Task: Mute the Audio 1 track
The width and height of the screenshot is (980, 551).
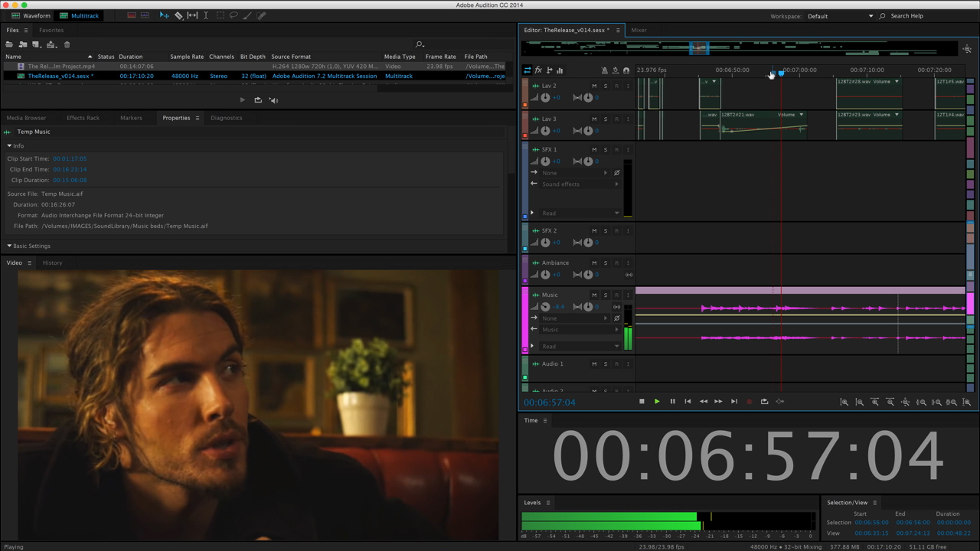Action: (x=594, y=364)
